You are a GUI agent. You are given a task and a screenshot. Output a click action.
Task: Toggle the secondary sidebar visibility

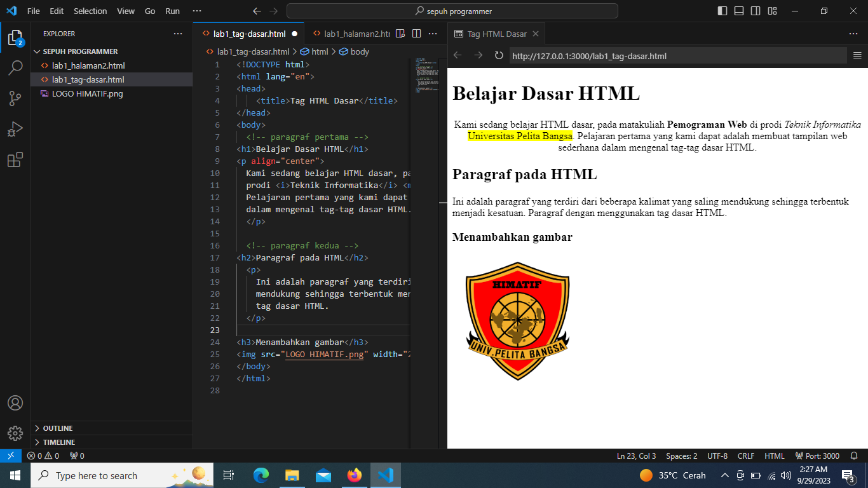click(x=756, y=11)
